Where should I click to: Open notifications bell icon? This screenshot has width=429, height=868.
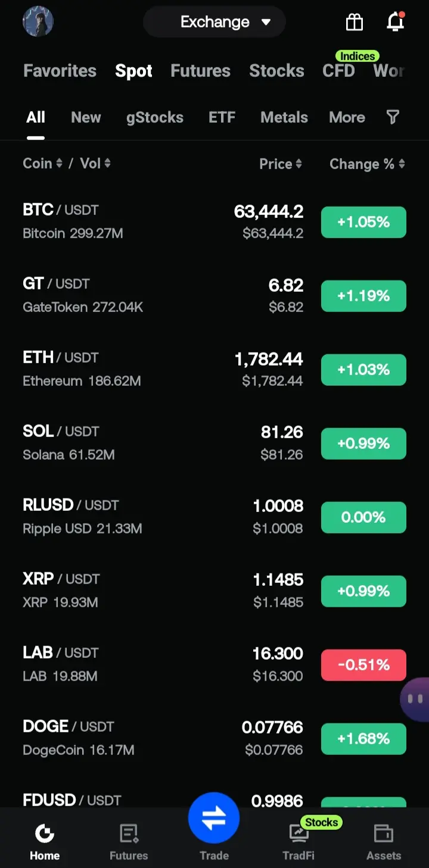tap(396, 21)
